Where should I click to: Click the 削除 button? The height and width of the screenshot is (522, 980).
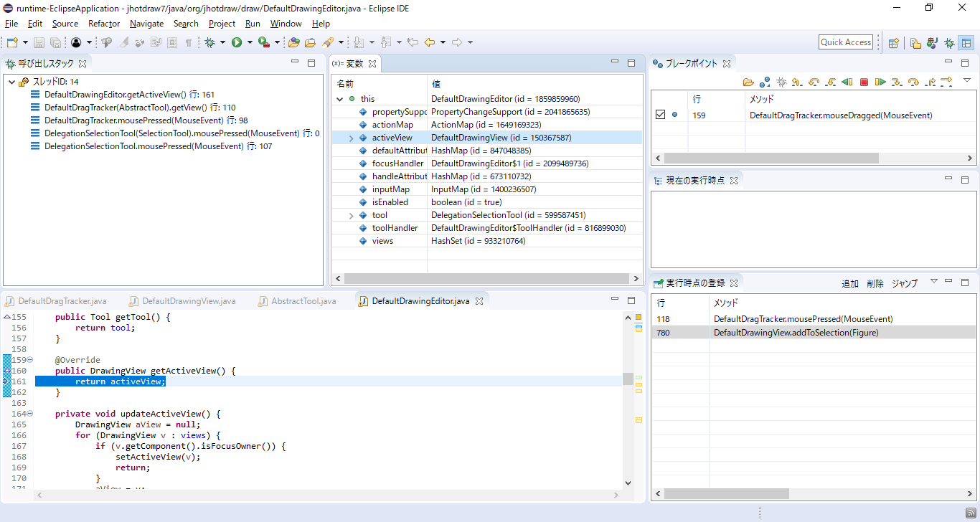[875, 284]
